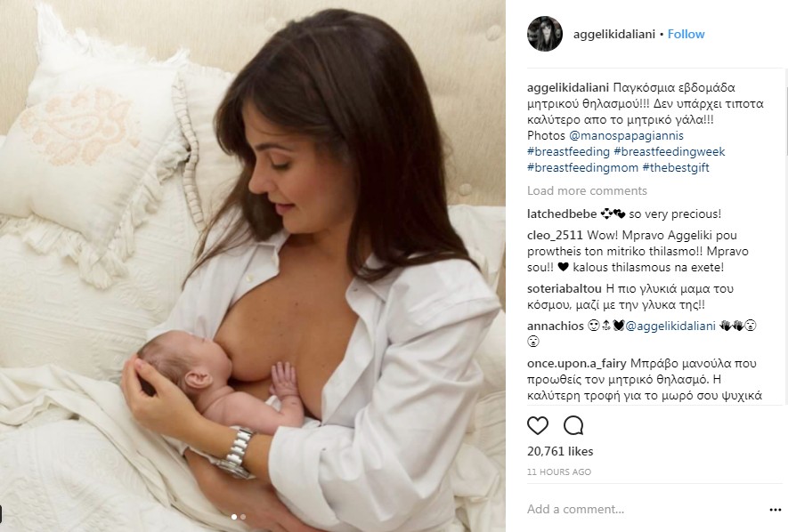Visit commenter cleo_2511's profile
Image resolution: width=788 pixels, height=532 pixels.
[x=555, y=235]
